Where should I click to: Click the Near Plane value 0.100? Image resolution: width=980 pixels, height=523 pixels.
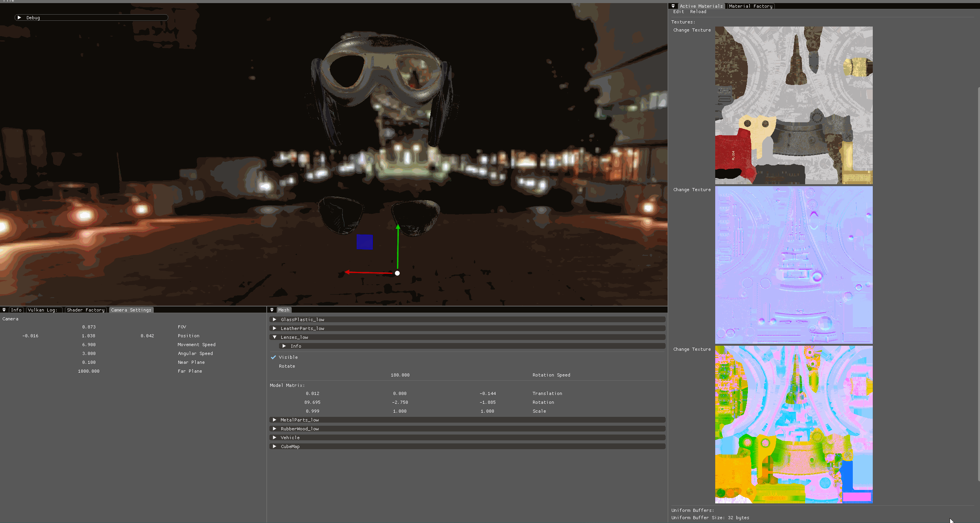pos(89,362)
